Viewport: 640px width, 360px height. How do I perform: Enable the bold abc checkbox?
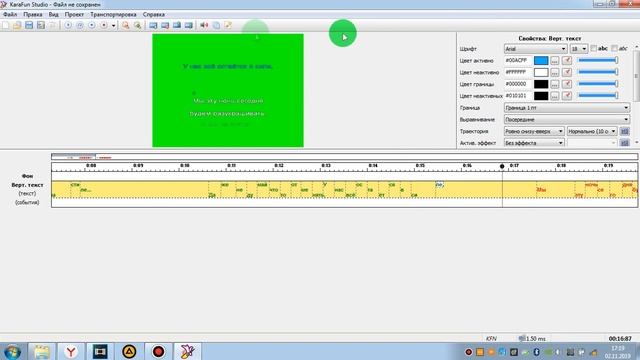click(x=594, y=49)
